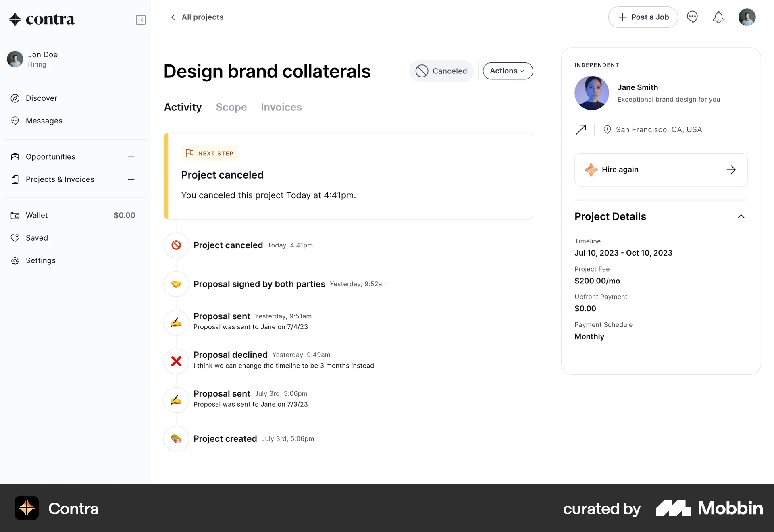Click the Hire again button
The image size is (774, 532).
(660, 170)
